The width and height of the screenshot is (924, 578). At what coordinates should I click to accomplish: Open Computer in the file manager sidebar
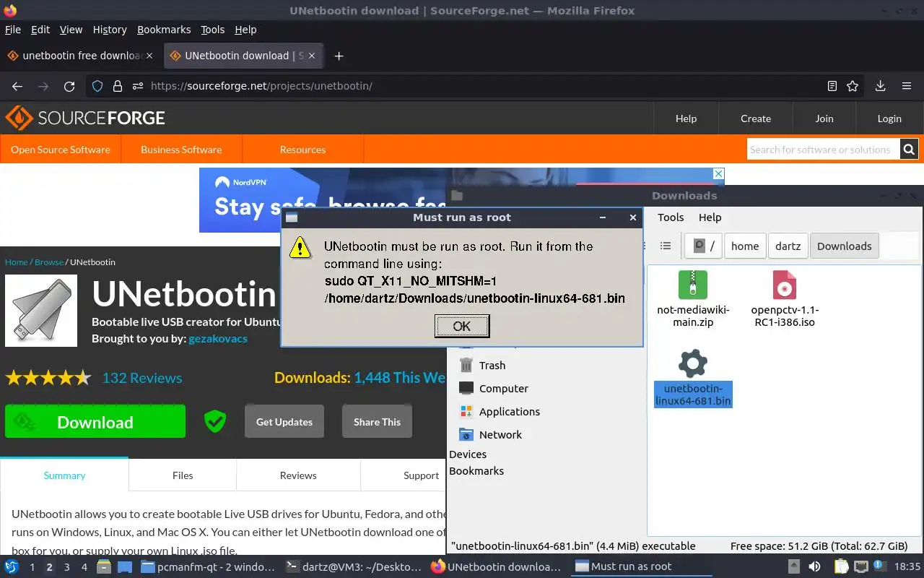click(493, 389)
